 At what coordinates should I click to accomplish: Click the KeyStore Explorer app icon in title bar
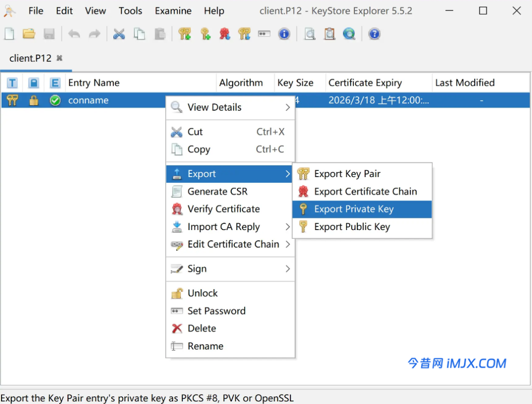tap(9, 11)
